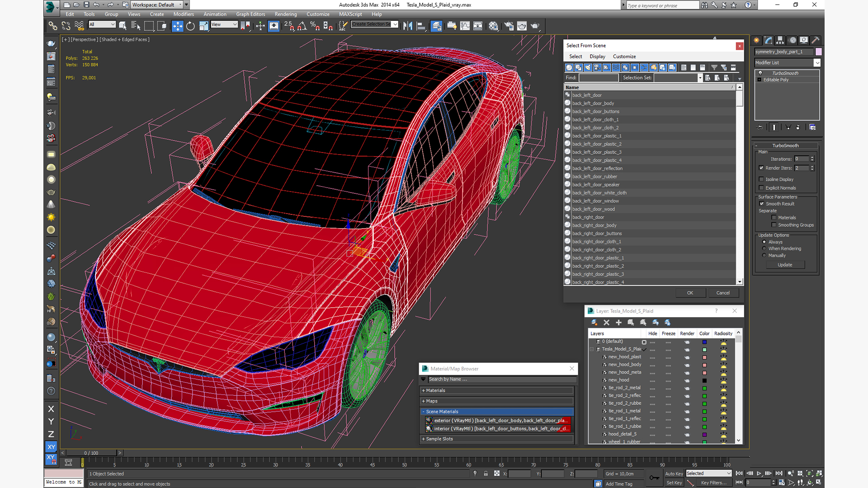The height and width of the screenshot is (488, 868).
Task: Open Curve Editor icon in toolbar
Action: point(465,26)
